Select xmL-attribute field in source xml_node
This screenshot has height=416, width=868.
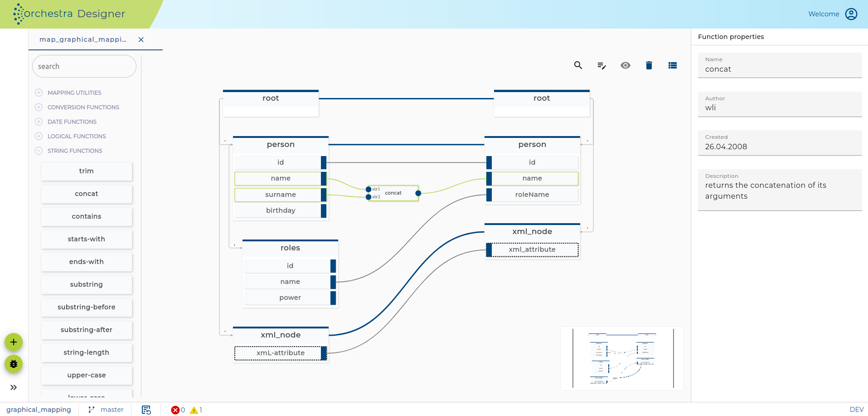(x=281, y=353)
